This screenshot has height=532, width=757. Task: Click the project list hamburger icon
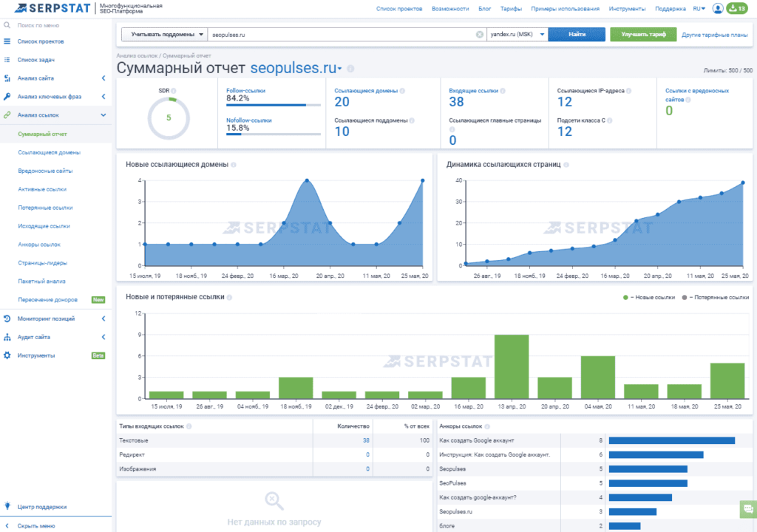(x=7, y=41)
